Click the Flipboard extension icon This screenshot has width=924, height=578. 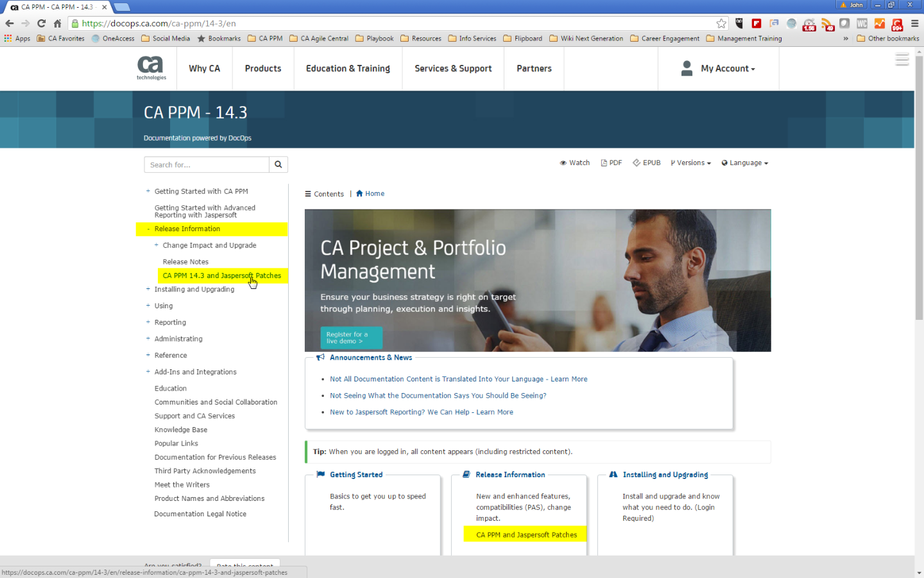[x=757, y=23]
